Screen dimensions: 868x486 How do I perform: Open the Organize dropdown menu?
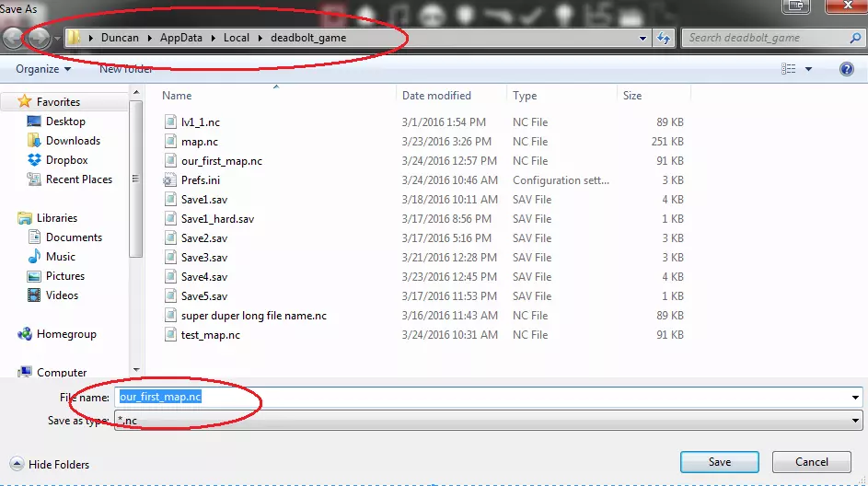tap(43, 69)
